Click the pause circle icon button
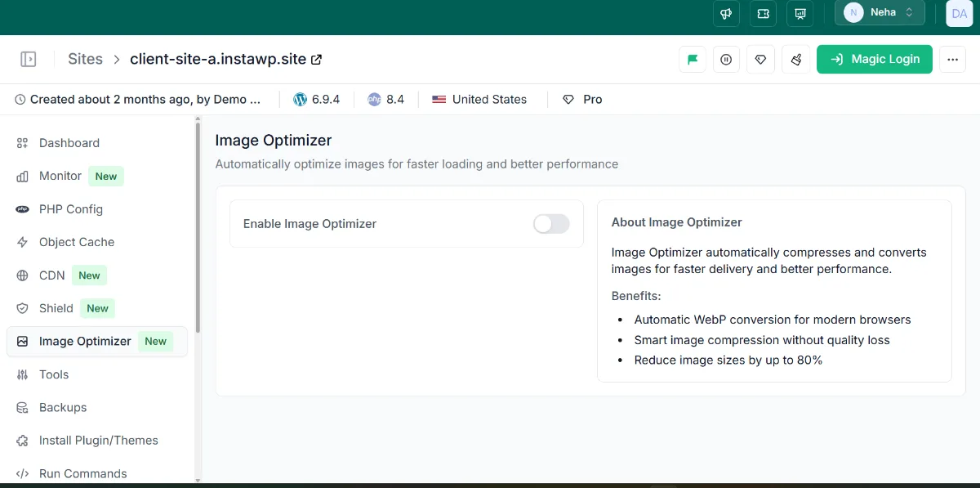980x488 pixels. pyautogui.click(x=727, y=59)
